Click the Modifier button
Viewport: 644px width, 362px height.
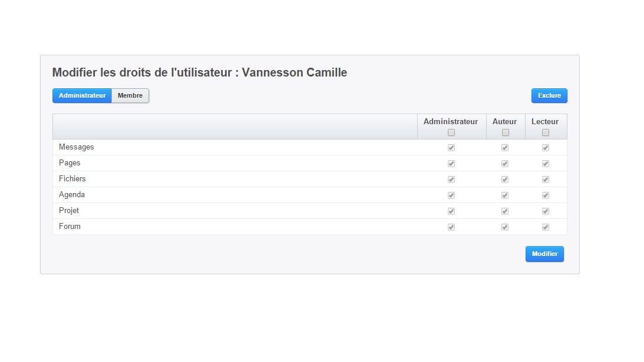(x=544, y=254)
